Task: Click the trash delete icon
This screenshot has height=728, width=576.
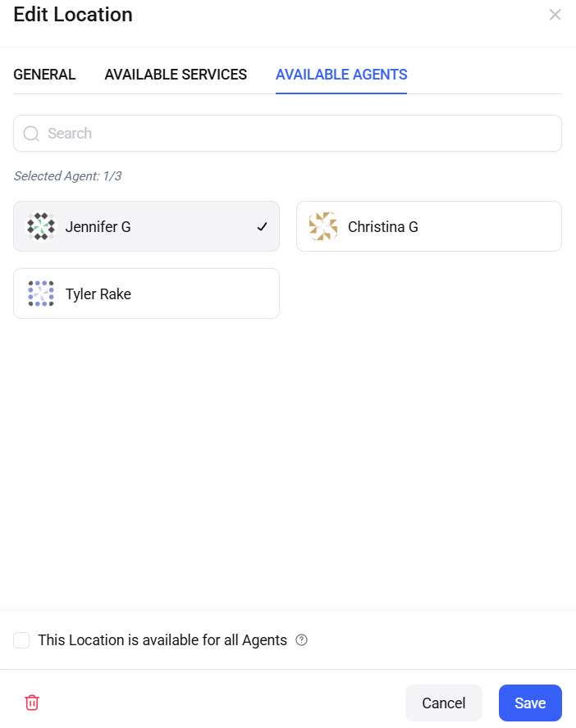Action: 31,703
